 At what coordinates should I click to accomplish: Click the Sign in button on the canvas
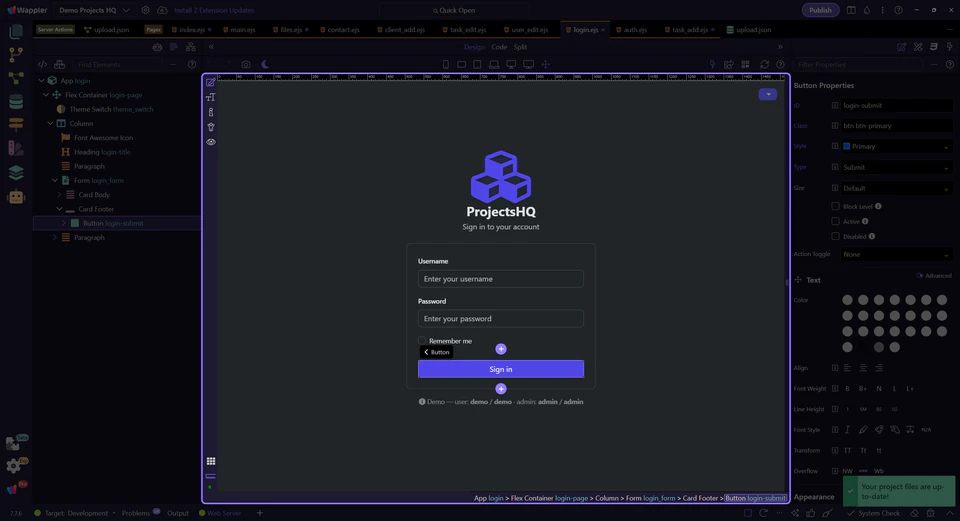[501, 369]
